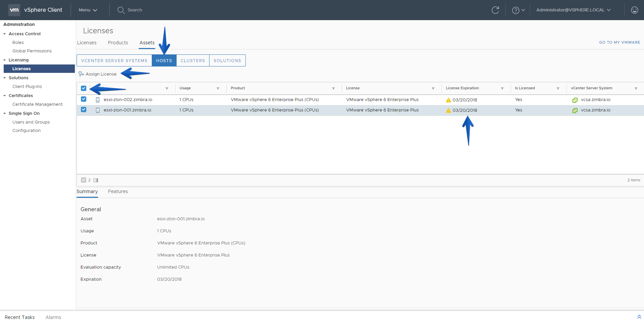Filter the License column

tap(433, 88)
